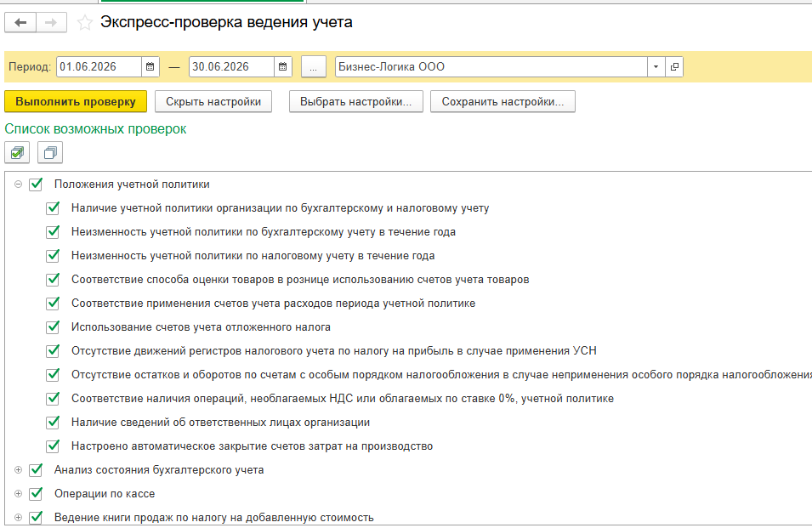Select row Наличие сведений об ответственных лицах организации

[220, 423]
